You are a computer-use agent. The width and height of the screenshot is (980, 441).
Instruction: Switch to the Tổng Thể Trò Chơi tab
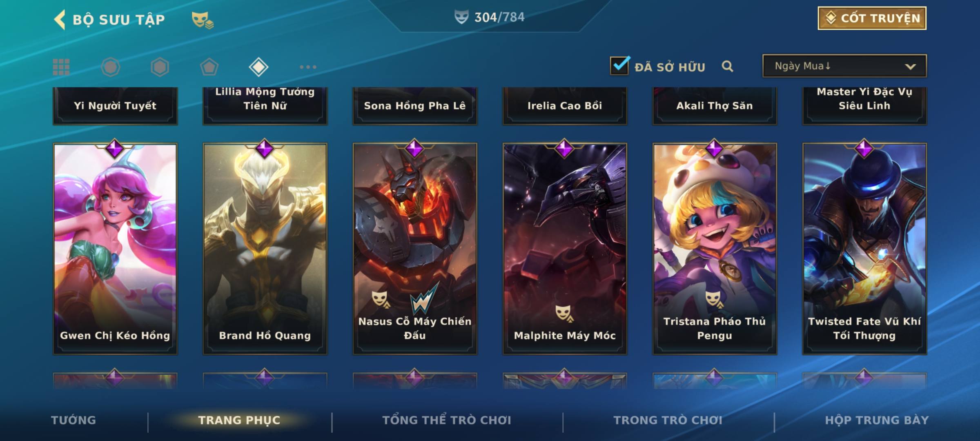[447, 420]
